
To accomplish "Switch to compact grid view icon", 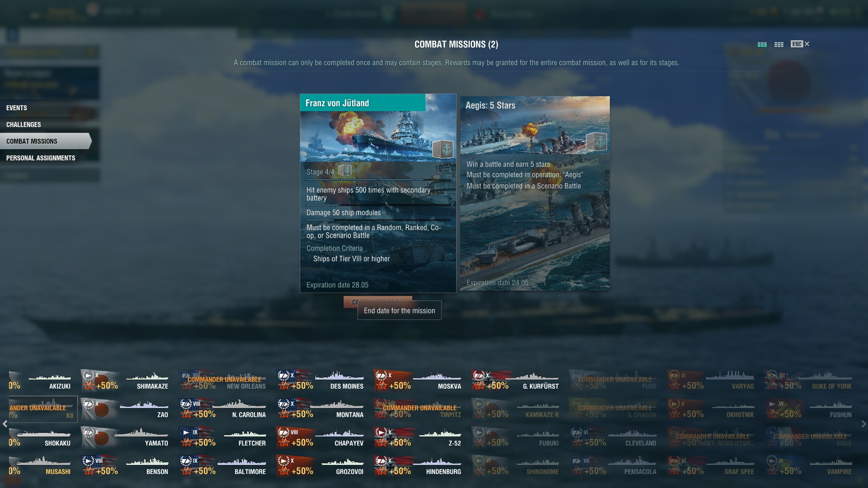I will pyautogui.click(x=779, y=44).
